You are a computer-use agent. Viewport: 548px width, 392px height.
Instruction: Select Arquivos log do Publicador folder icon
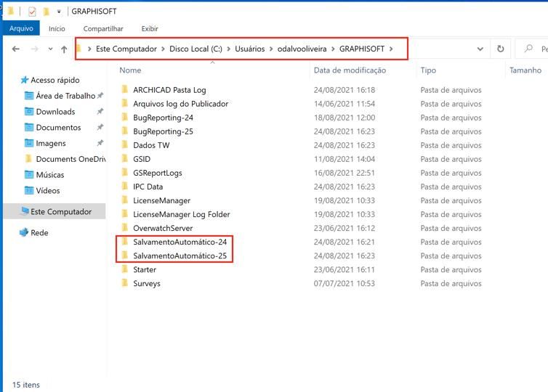[x=125, y=103]
